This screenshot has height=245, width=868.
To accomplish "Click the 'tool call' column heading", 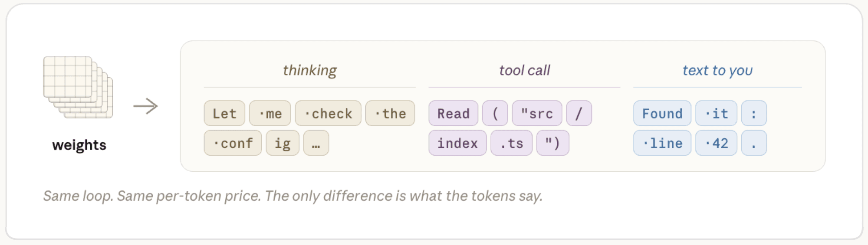I will (524, 70).
